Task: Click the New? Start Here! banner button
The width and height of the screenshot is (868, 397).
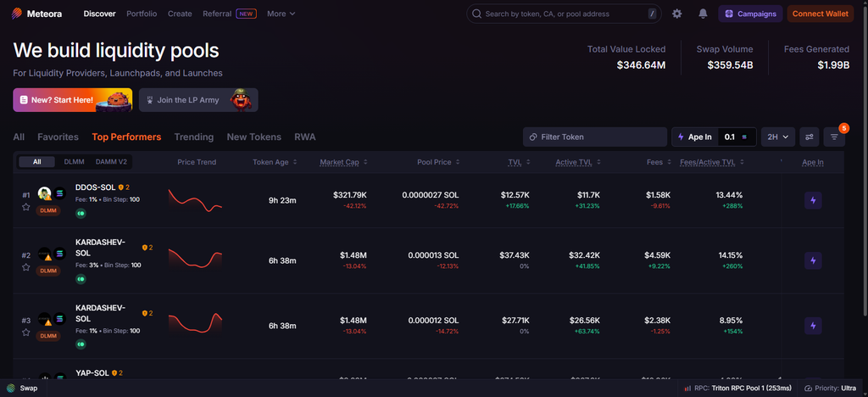Action: 73,100
